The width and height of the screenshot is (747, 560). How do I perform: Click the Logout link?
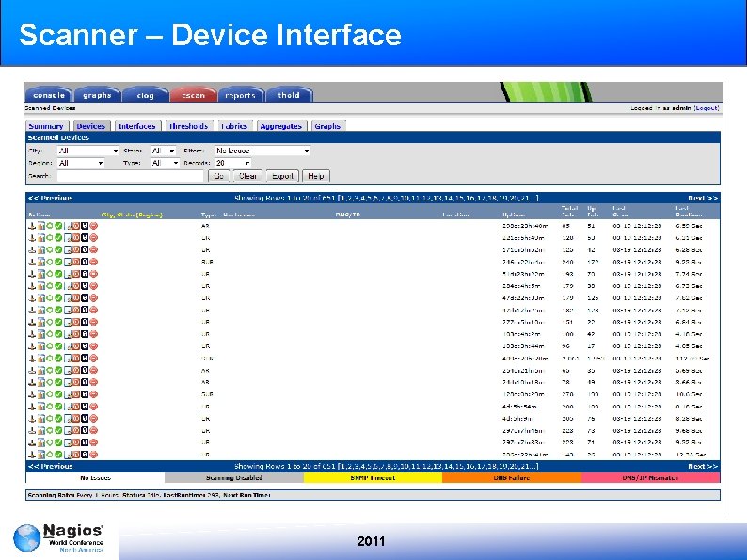pyautogui.click(x=707, y=108)
